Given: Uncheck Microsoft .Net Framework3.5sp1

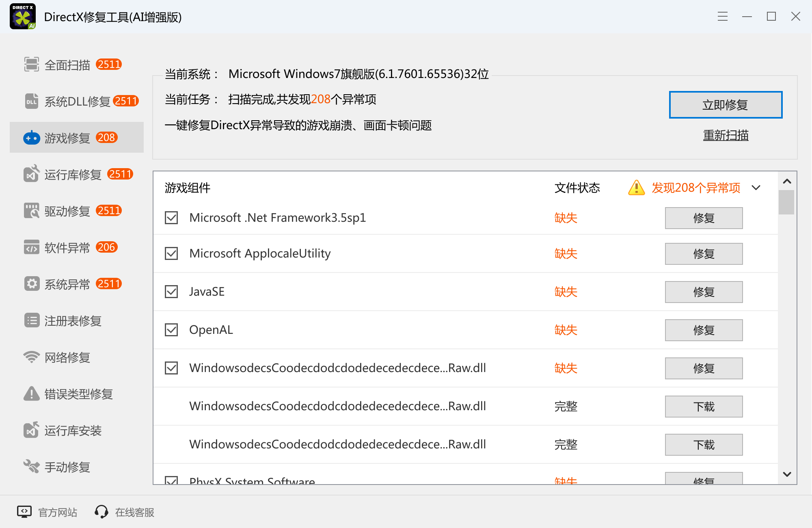Looking at the screenshot, I should (171, 218).
